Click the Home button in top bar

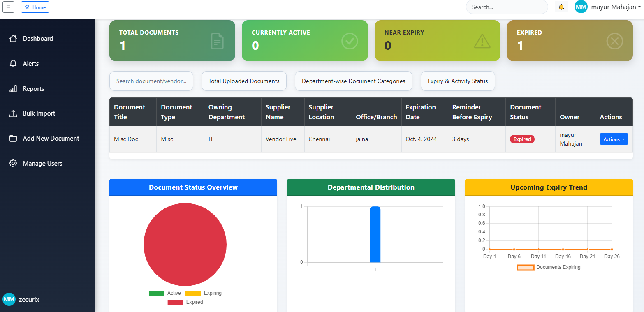click(35, 7)
